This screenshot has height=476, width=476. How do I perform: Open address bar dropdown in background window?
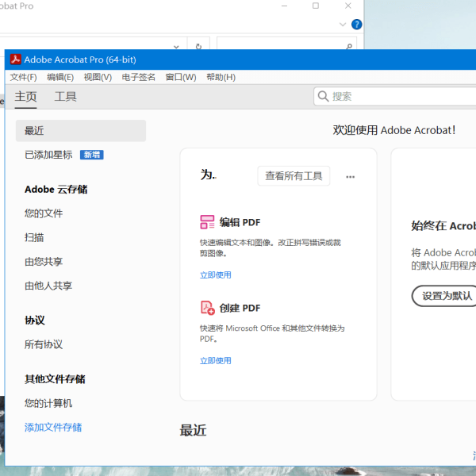[176, 47]
